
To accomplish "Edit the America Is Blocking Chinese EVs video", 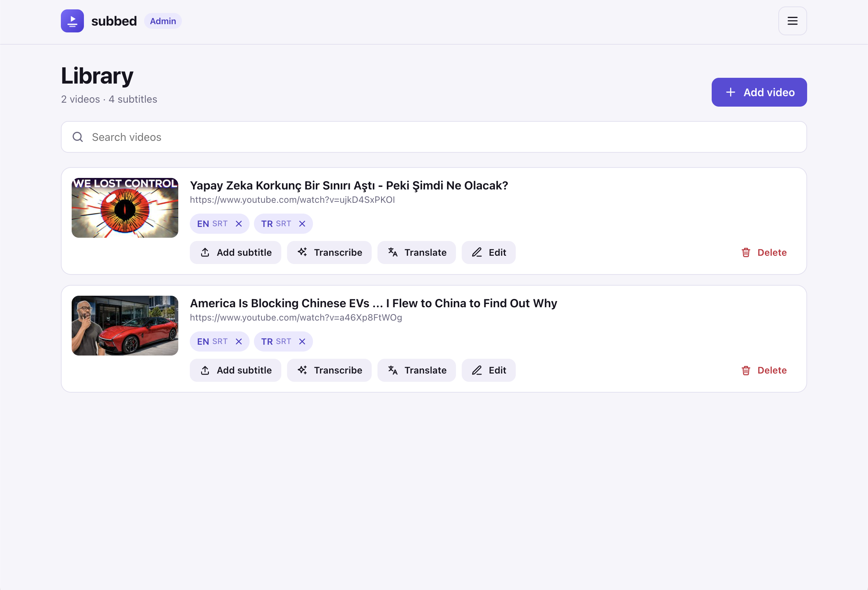I will click(x=488, y=370).
